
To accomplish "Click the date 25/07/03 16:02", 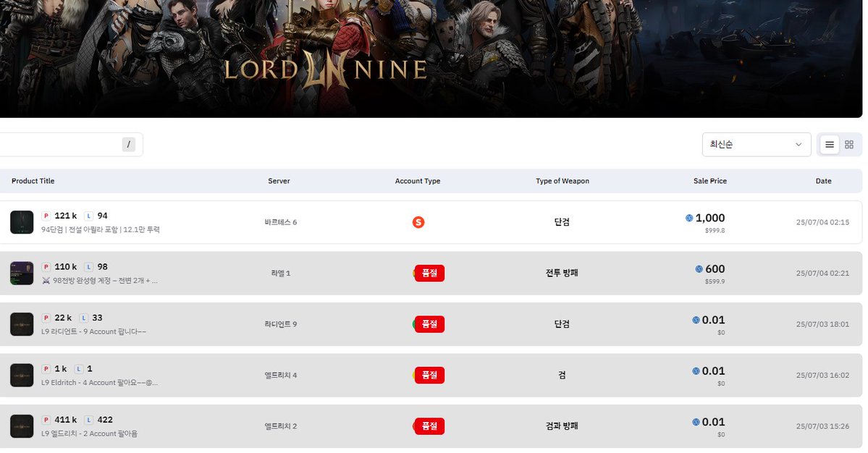I will 822,375.
